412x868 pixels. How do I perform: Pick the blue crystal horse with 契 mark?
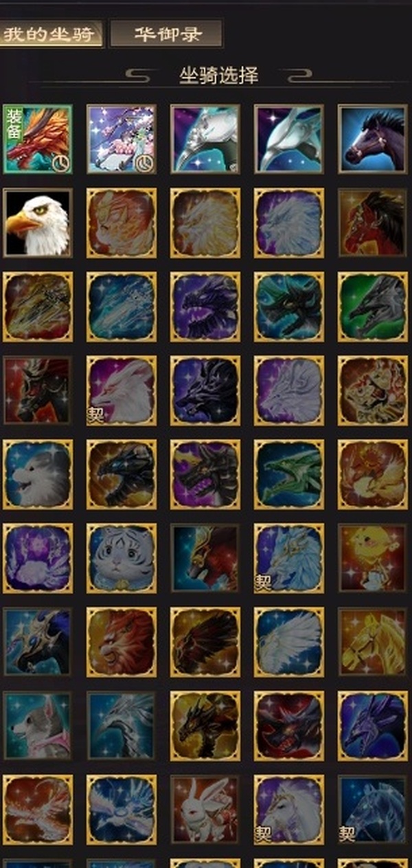pos(372,810)
